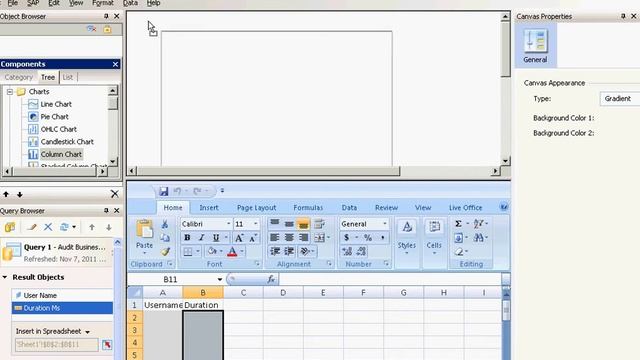Click the Cut scissors icon
Viewport: 640px width, 360px height.
click(165, 224)
